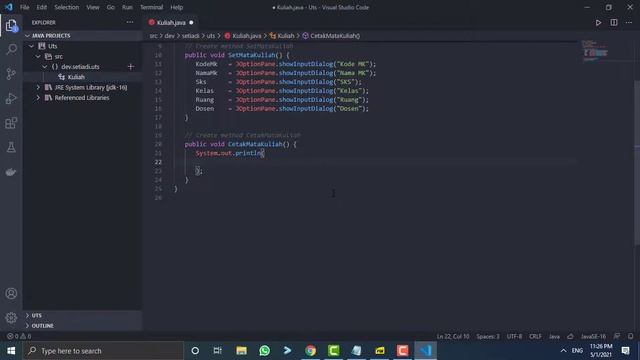
Task: Click CetakMataKuliah() in breadcrumb
Action: pyautogui.click(x=335, y=36)
